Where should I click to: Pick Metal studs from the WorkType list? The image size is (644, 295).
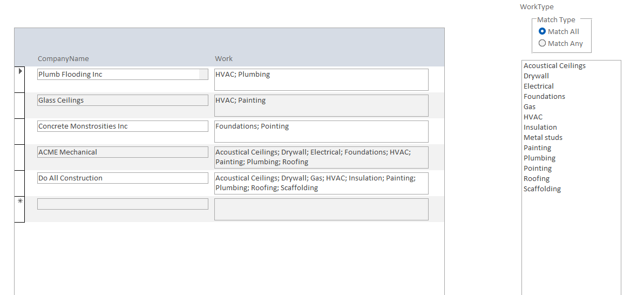click(543, 138)
